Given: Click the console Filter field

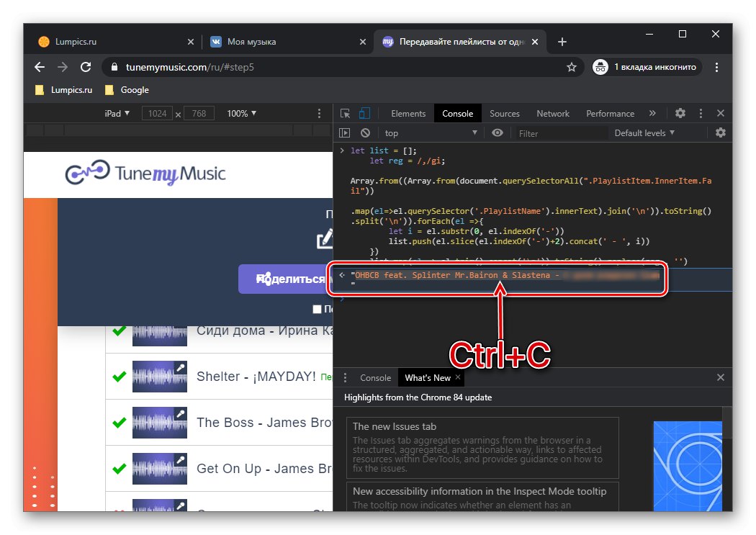Looking at the screenshot, I should tap(561, 133).
